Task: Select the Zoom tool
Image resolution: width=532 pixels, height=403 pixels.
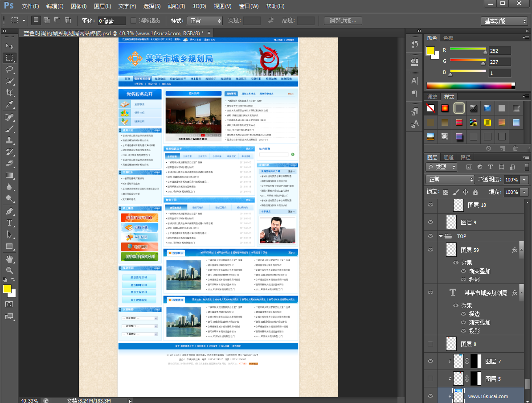Action: [x=9, y=270]
